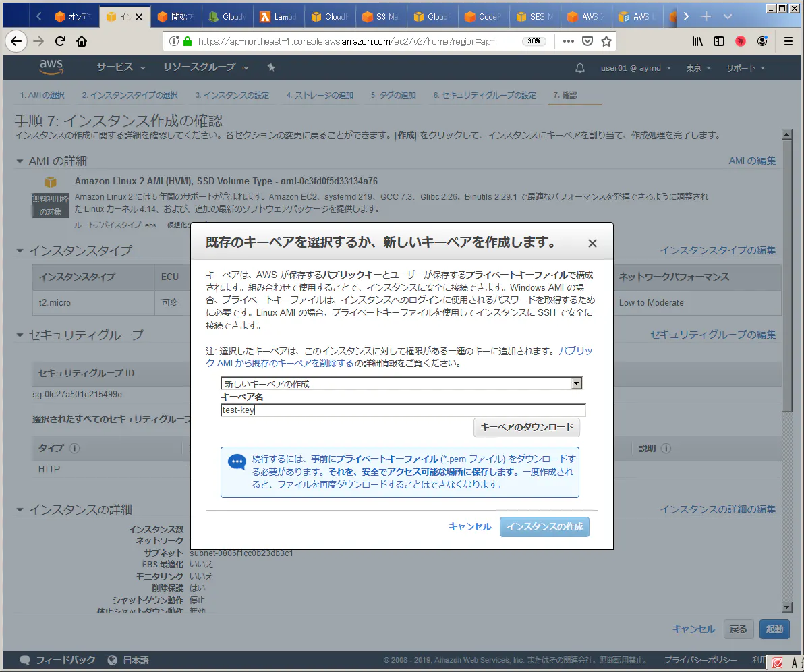Click the red extension icon in toolbar
The image size is (804, 672).
point(741,41)
